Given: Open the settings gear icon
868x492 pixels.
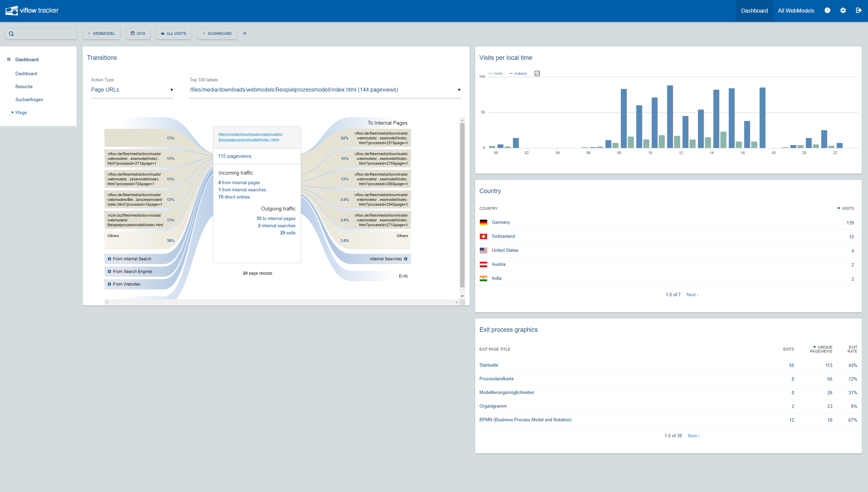Looking at the screenshot, I should click(x=843, y=11).
